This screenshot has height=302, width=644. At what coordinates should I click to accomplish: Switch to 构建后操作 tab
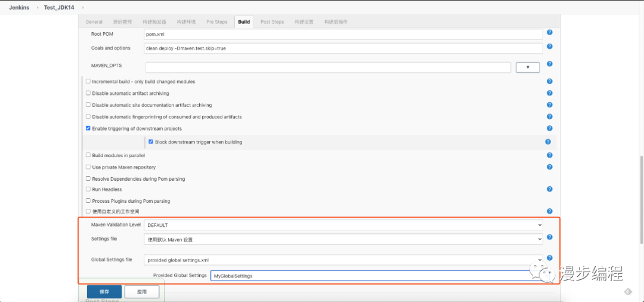coord(336,21)
